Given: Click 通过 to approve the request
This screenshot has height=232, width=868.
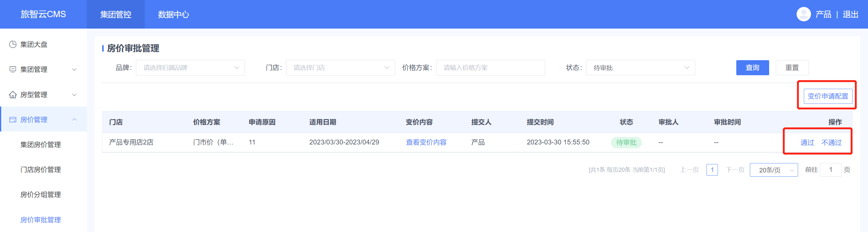Looking at the screenshot, I should [x=807, y=143].
